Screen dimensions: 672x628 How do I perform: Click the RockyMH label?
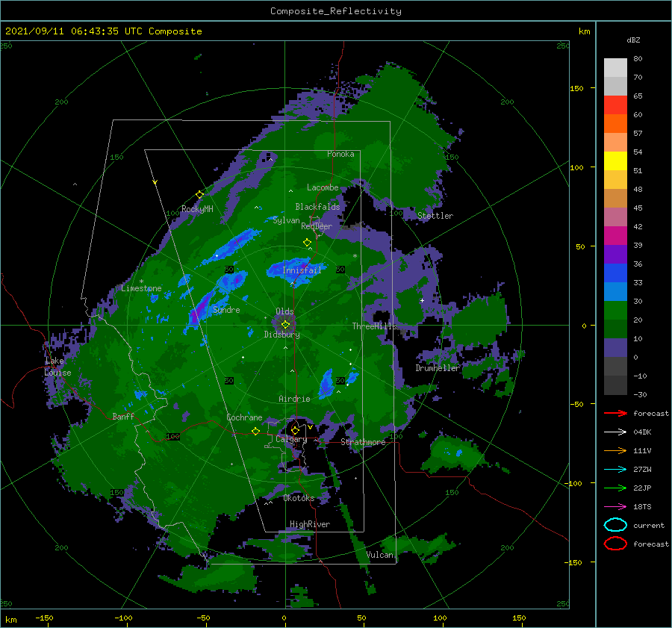pos(197,209)
